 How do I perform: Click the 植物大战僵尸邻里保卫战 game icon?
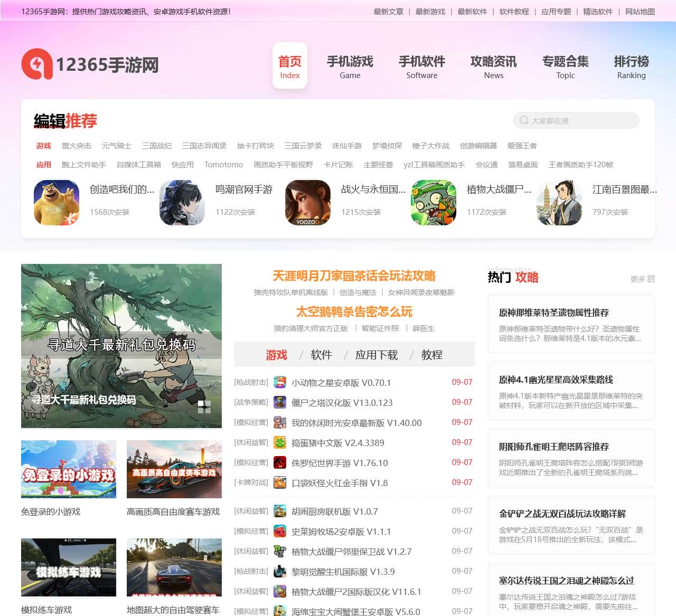pyautogui.click(x=280, y=551)
